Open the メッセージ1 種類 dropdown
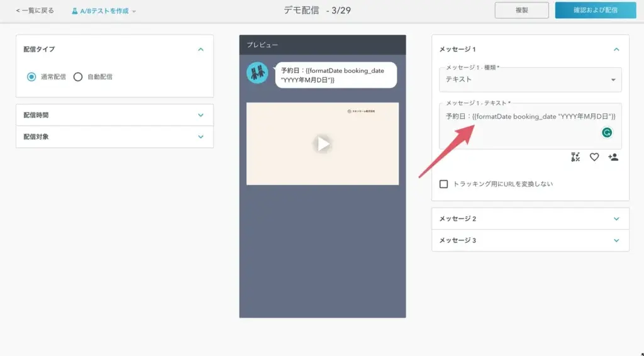 click(x=530, y=80)
